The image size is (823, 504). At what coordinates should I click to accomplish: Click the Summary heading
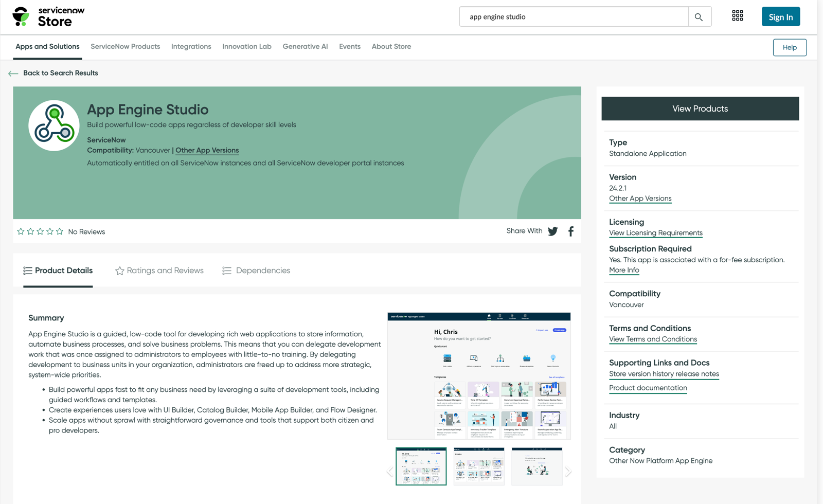[x=46, y=318]
